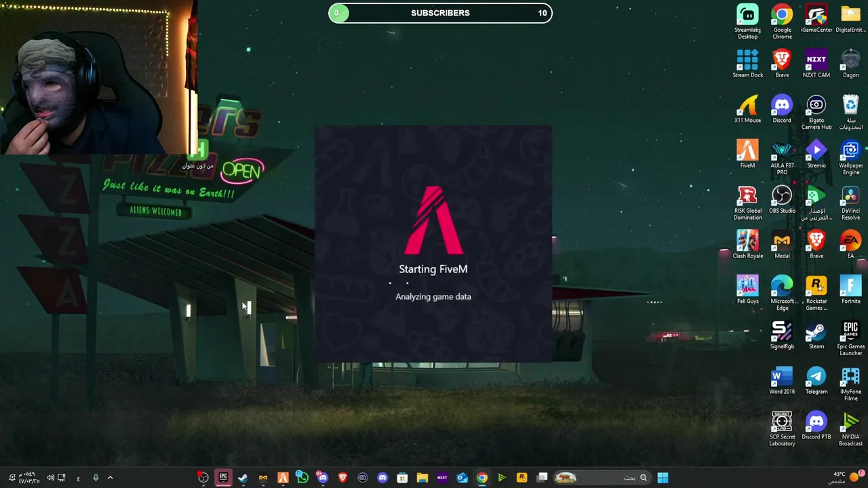Launch the Stream Dock desktop shortcut
This screenshot has width=868, height=488.
(747, 63)
